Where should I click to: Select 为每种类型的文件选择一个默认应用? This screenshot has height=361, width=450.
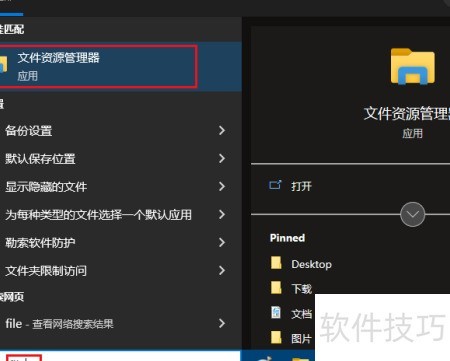[98, 215]
